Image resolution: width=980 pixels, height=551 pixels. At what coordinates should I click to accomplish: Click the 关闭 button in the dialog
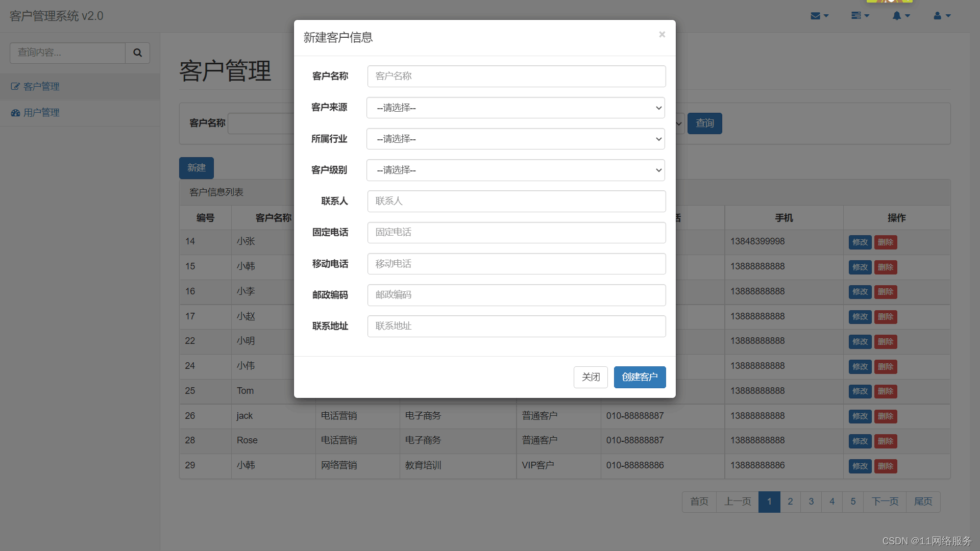(x=591, y=377)
